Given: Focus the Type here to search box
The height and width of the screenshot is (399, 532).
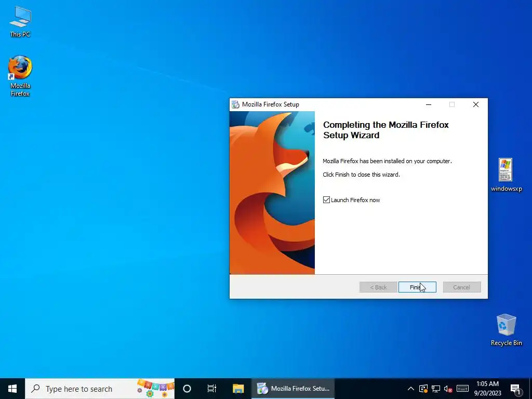Looking at the screenshot, I should pyautogui.click(x=100, y=389).
